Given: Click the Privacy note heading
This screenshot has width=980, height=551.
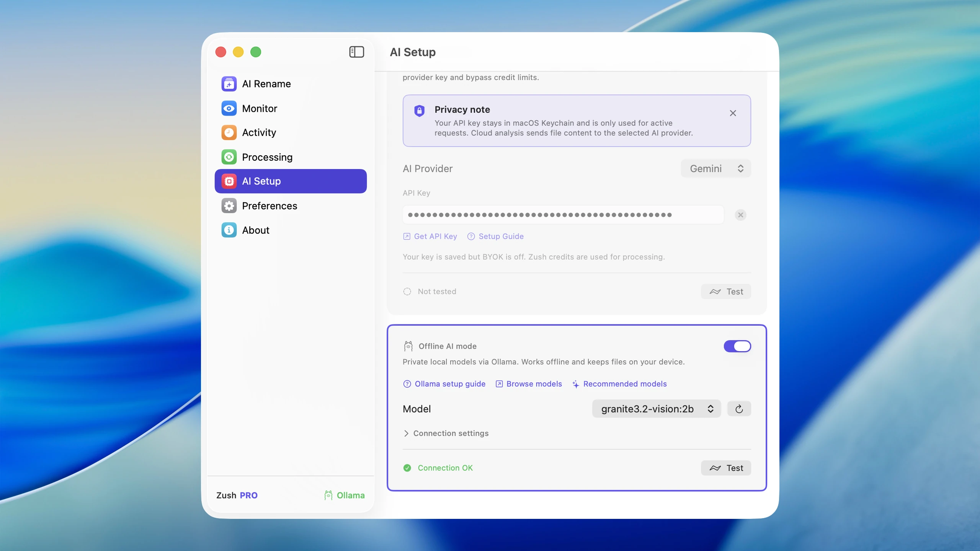Looking at the screenshot, I should 462,109.
